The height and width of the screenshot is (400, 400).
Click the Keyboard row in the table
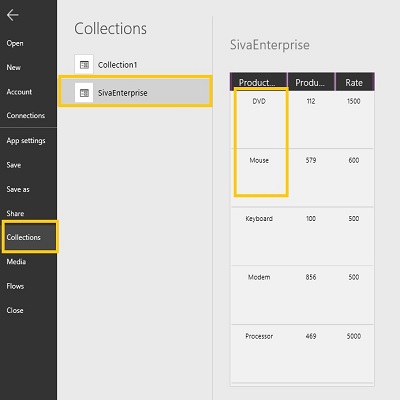[302, 236]
